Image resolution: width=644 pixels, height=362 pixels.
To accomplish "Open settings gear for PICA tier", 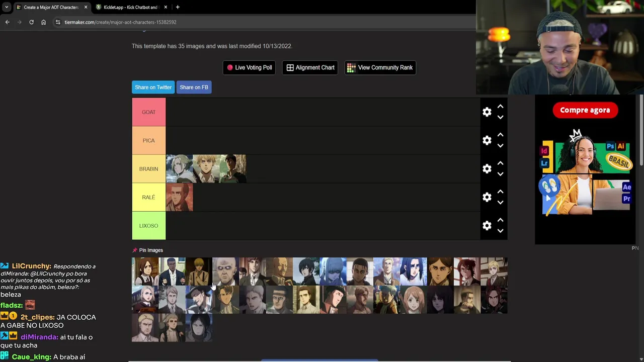I will pos(487,140).
